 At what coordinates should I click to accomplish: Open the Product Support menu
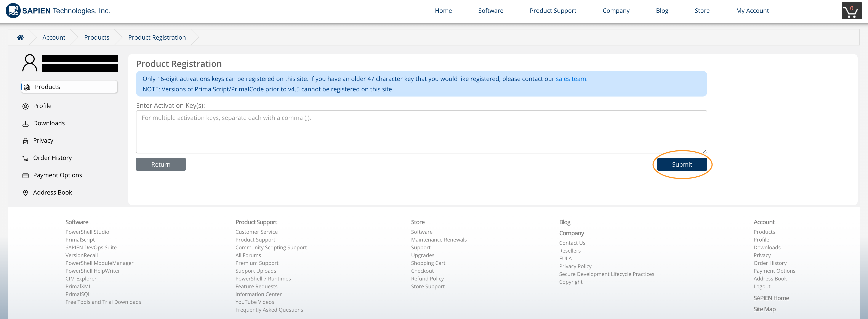553,11
